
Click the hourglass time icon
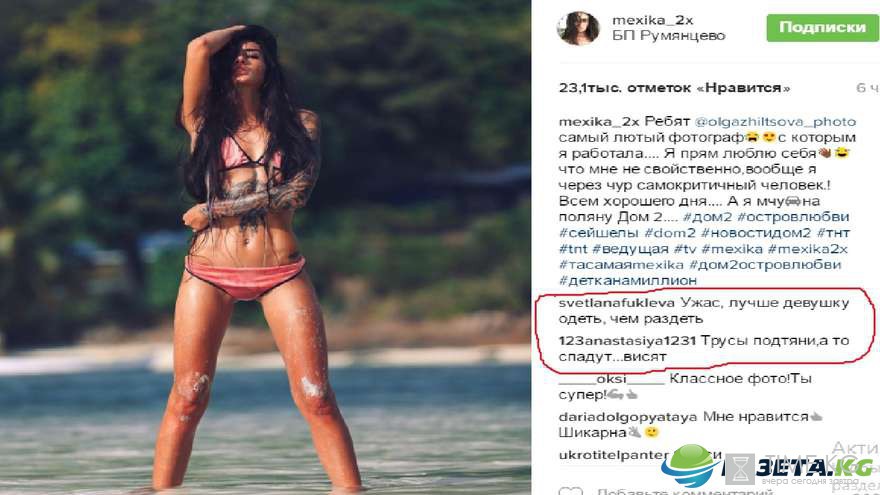click(740, 469)
